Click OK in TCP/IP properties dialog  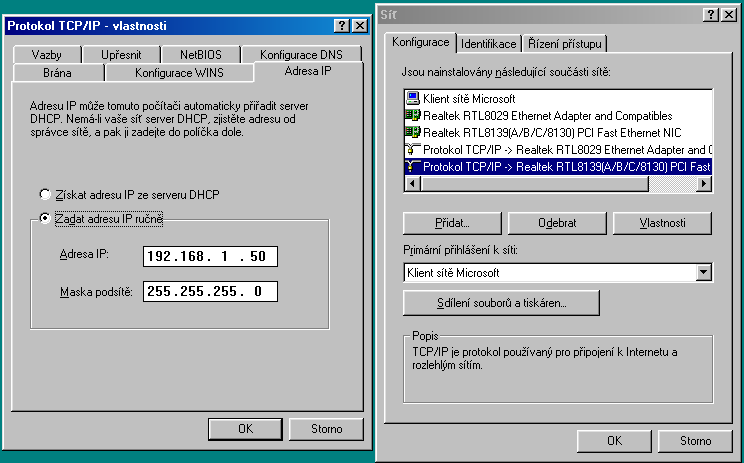click(245, 429)
